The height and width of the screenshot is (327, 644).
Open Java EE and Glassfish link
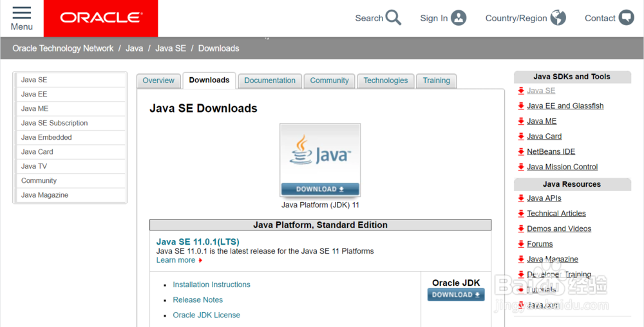pyautogui.click(x=565, y=106)
